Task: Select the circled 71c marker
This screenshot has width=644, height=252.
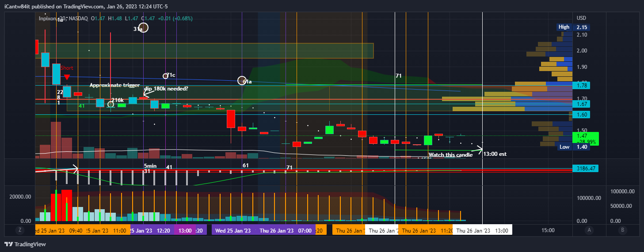Action: 166,76
